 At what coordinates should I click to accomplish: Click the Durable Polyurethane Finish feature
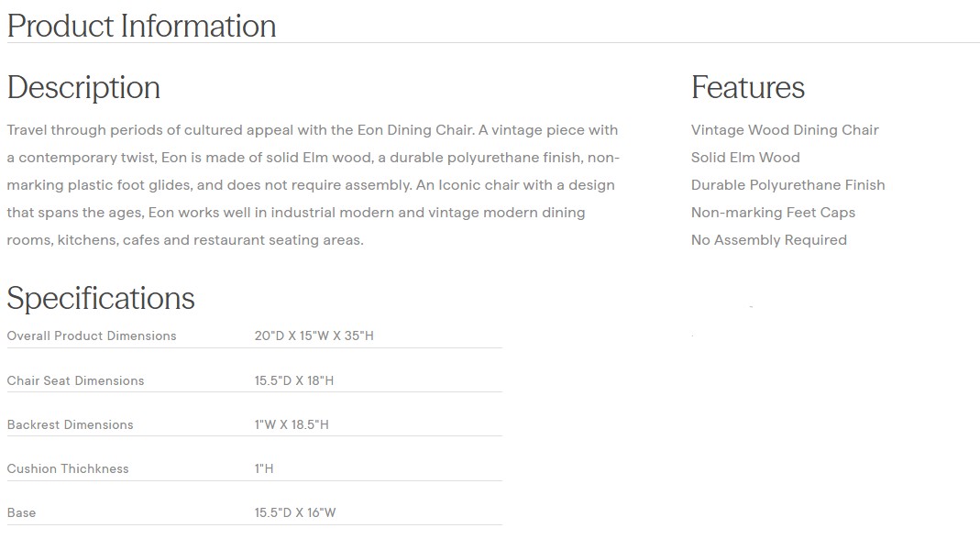point(787,185)
